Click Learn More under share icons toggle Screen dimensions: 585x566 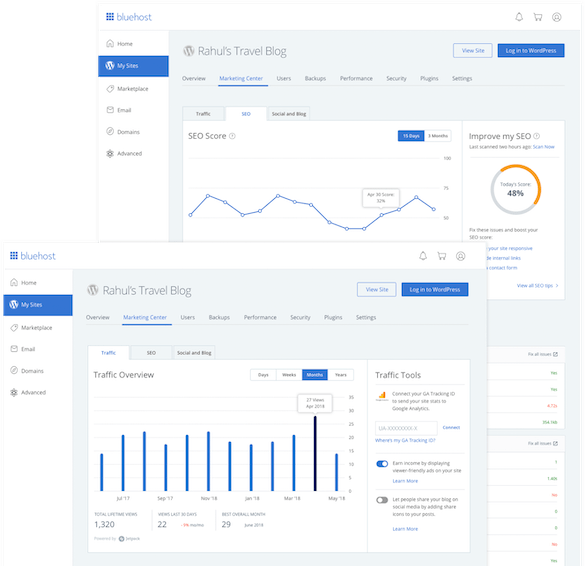pyautogui.click(x=405, y=529)
